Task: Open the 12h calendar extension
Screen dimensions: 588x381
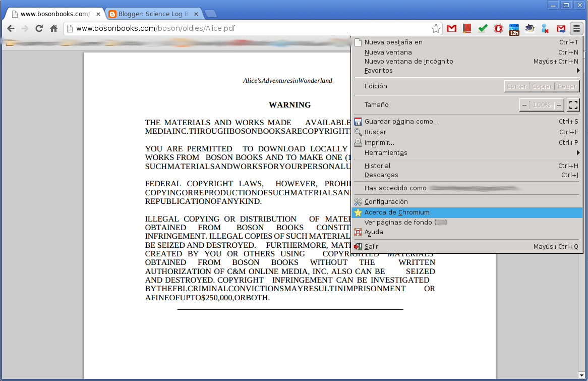Action: point(514,29)
